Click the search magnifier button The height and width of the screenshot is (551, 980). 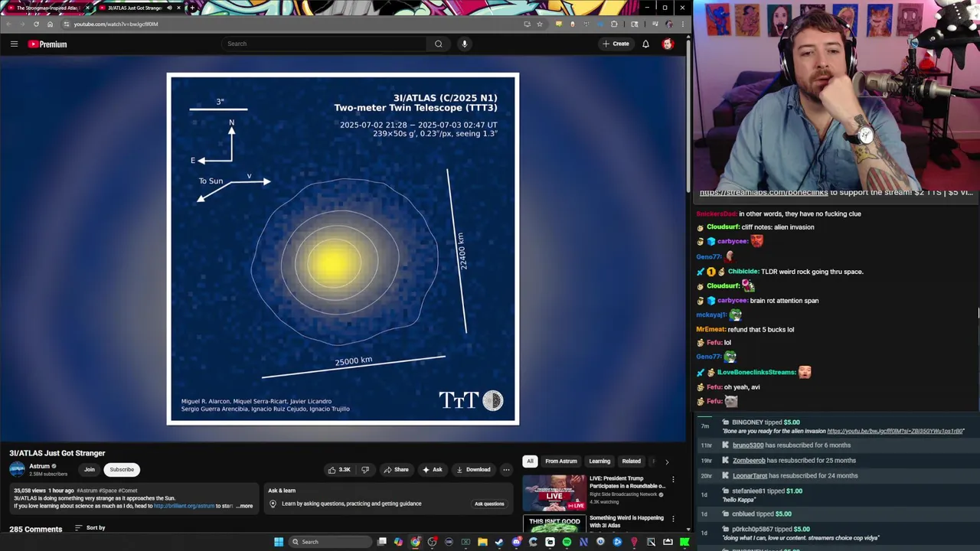(x=439, y=44)
